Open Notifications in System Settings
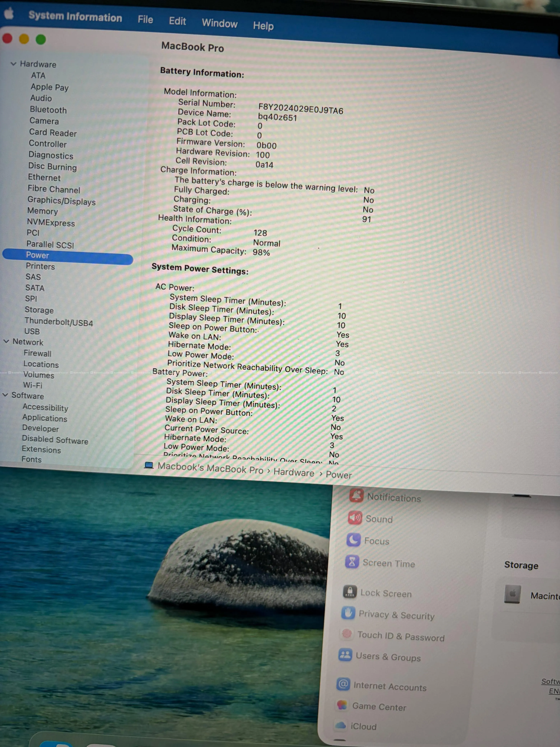 tap(385, 497)
